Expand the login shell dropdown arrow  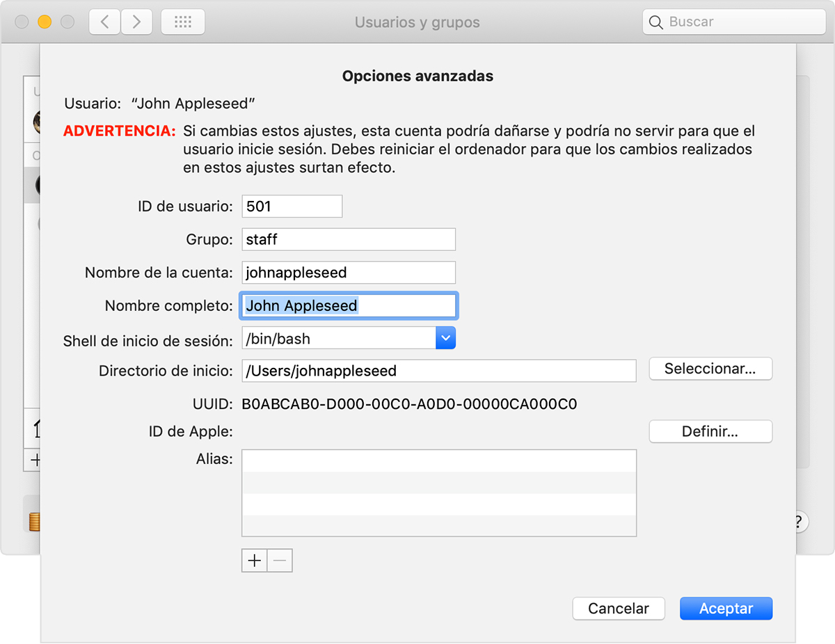click(x=445, y=339)
